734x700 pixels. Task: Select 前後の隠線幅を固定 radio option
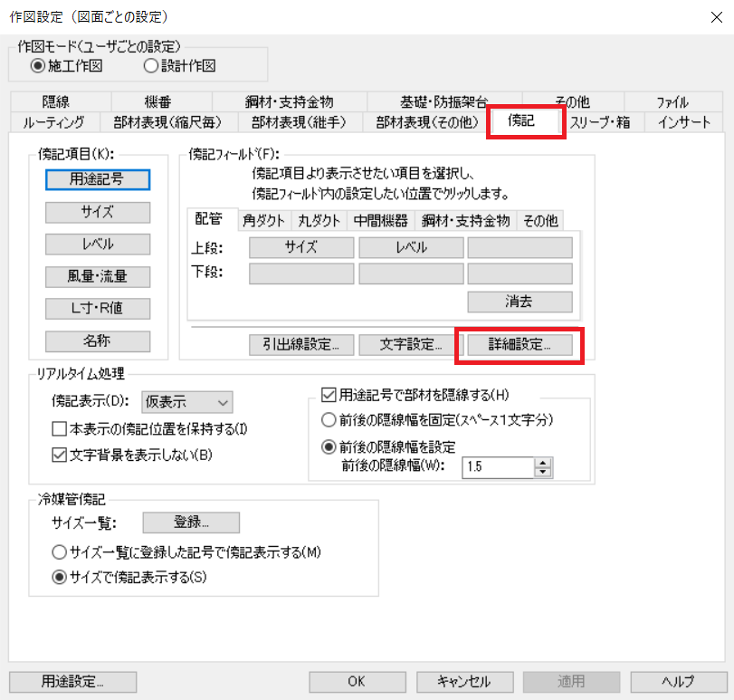click(329, 420)
